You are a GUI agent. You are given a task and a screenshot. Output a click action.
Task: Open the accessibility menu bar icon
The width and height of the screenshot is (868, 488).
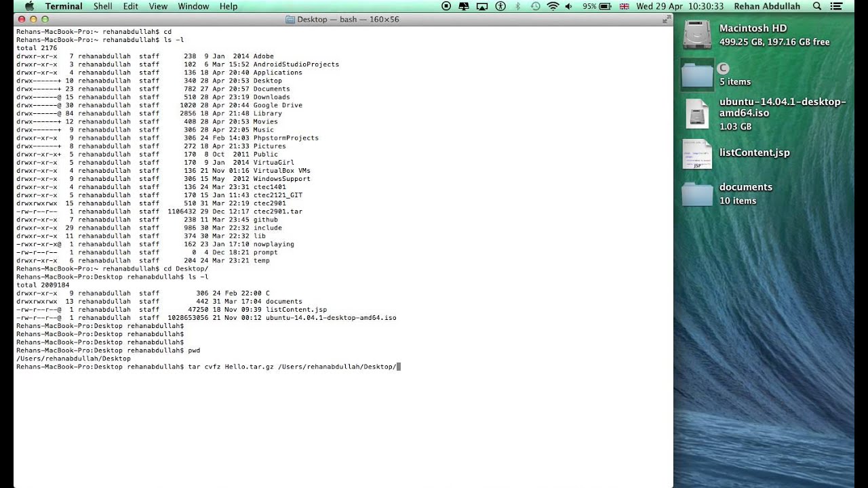point(500,6)
